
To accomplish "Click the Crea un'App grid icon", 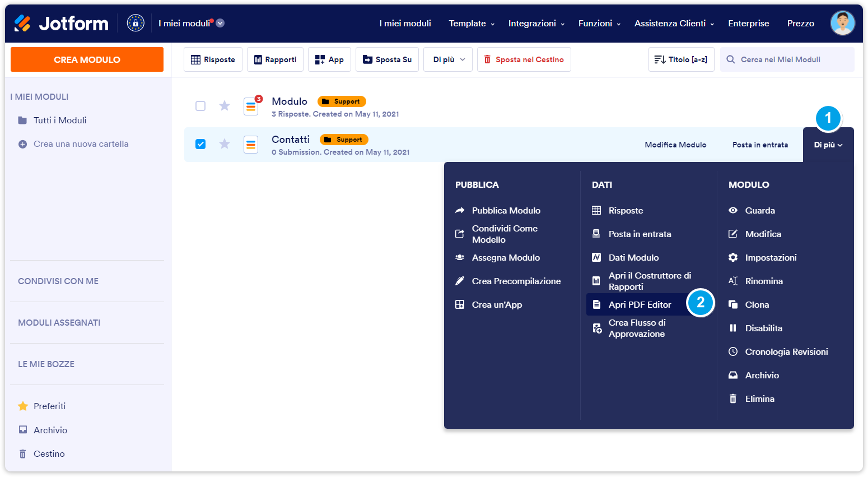I will (x=460, y=305).
